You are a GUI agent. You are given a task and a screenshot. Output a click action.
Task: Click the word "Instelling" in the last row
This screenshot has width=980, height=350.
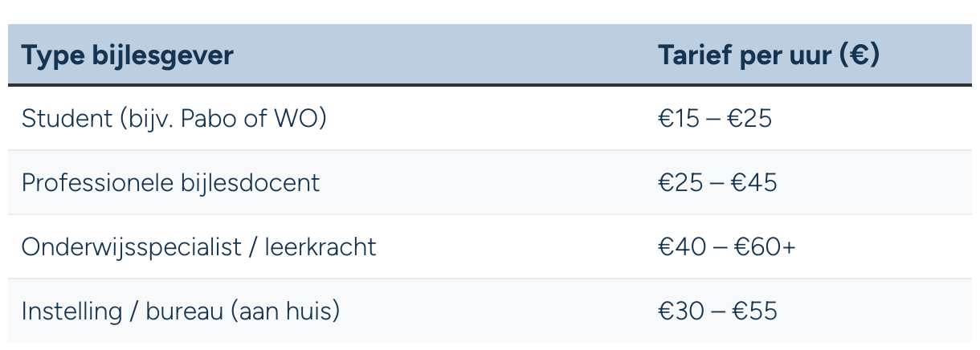[x=70, y=311]
